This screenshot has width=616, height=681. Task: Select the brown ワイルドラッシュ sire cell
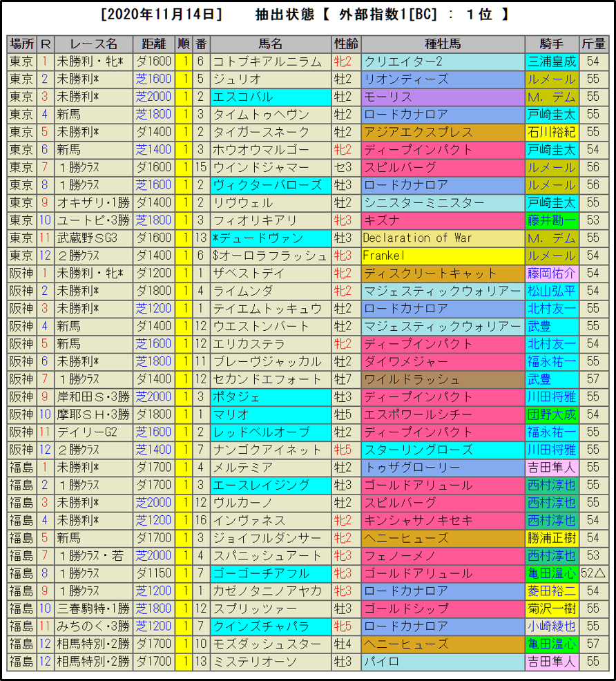click(442, 379)
